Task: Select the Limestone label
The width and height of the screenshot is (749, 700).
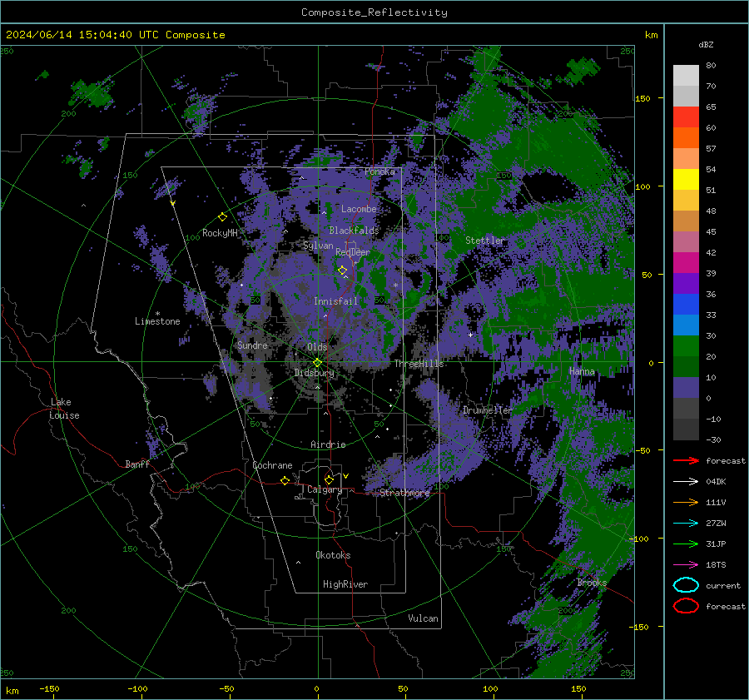Action: 157,321
